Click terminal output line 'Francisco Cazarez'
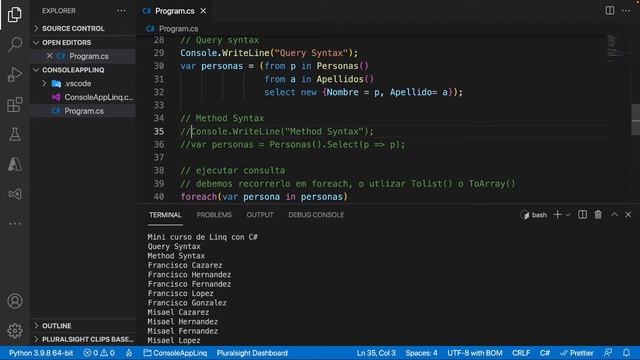640x360 pixels. (185, 265)
